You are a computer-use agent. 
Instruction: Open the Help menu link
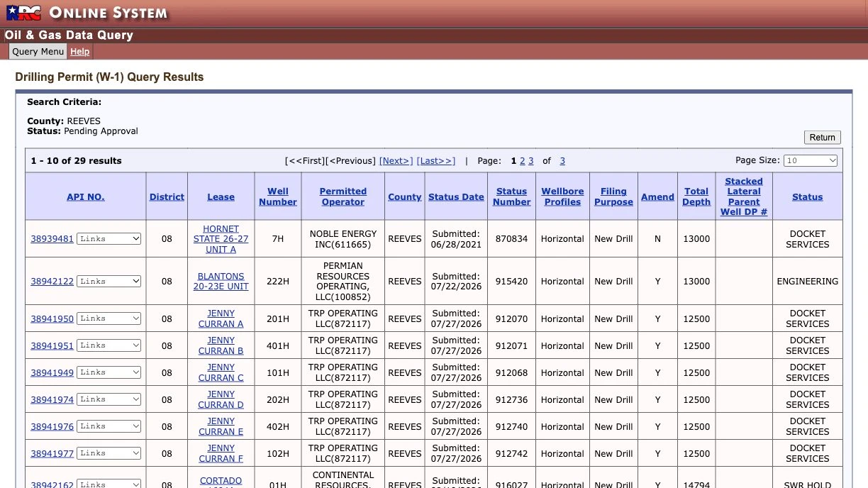pyautogui.click(x=79, y=52)
